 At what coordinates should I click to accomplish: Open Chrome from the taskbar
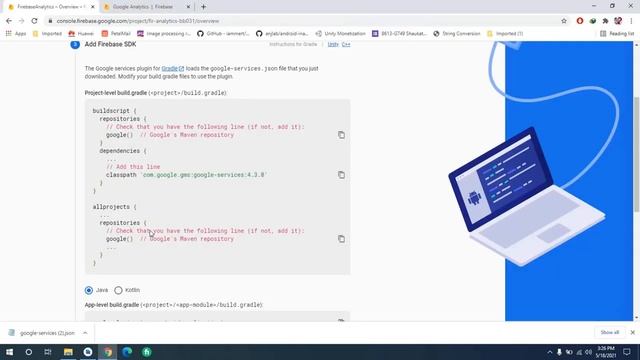[x=108, y=352]
